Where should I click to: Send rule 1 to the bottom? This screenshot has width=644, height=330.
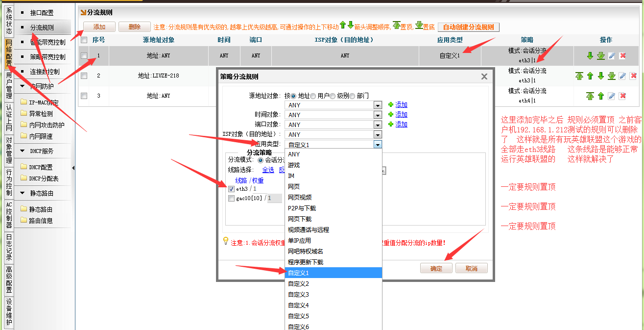pos(600,56)
